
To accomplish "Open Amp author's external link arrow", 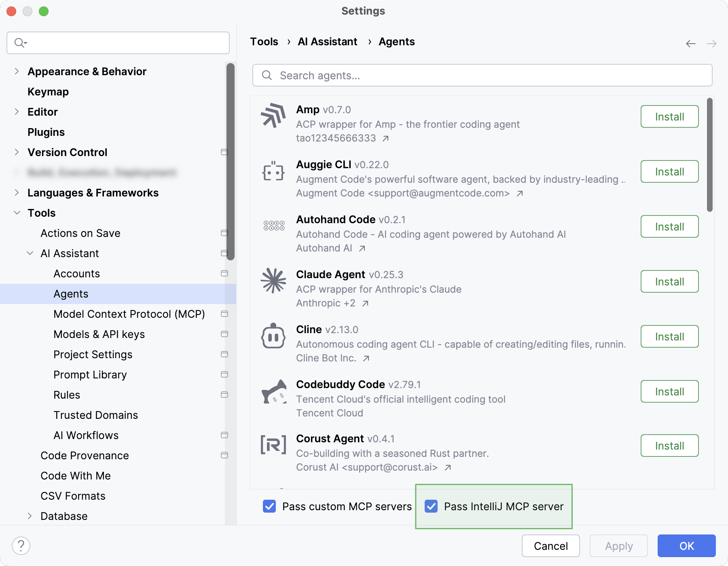I will [x=385, y=138].
